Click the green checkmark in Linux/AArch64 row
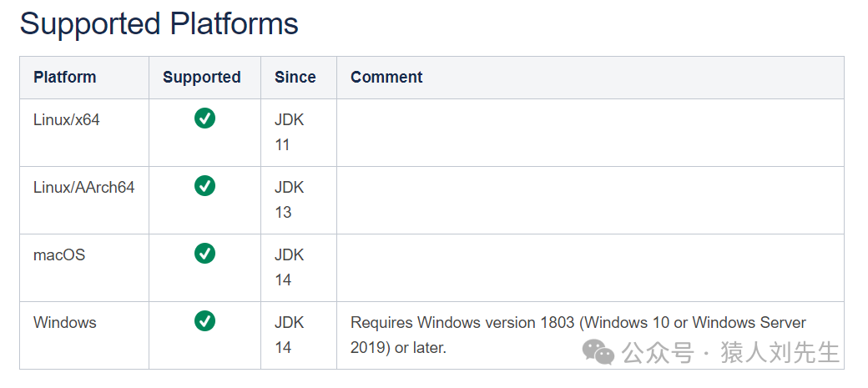868x388 pixels. (x=204, y=186)
